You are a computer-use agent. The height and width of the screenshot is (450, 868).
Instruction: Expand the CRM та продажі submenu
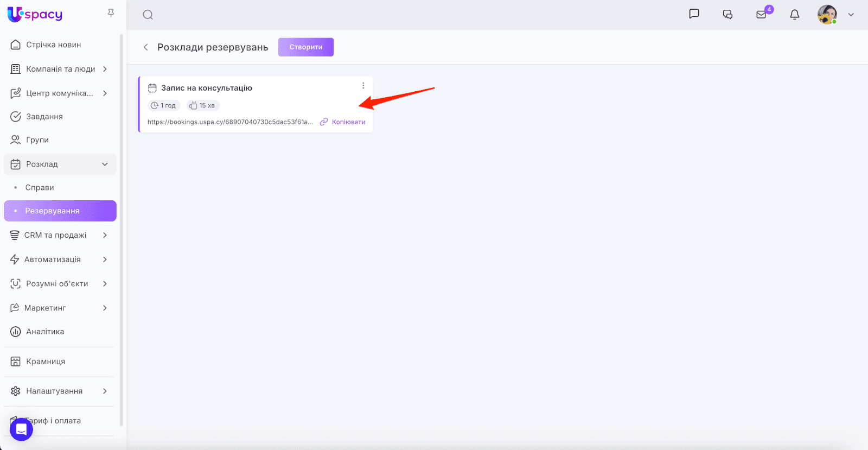pos(105,235)
